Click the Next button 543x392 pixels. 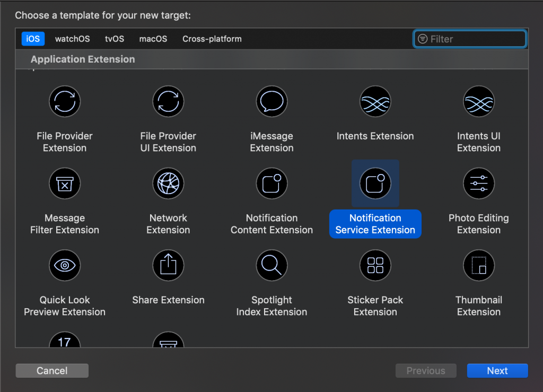(497, 370)
